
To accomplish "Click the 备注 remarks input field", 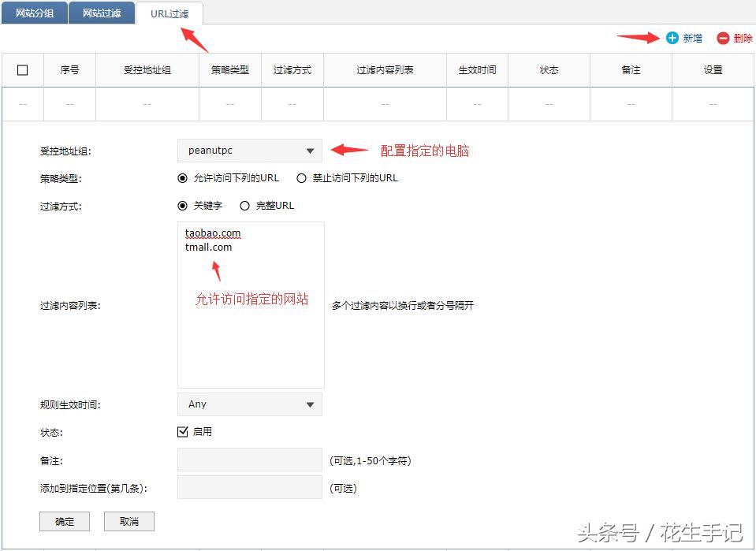I will pos(249,460).
